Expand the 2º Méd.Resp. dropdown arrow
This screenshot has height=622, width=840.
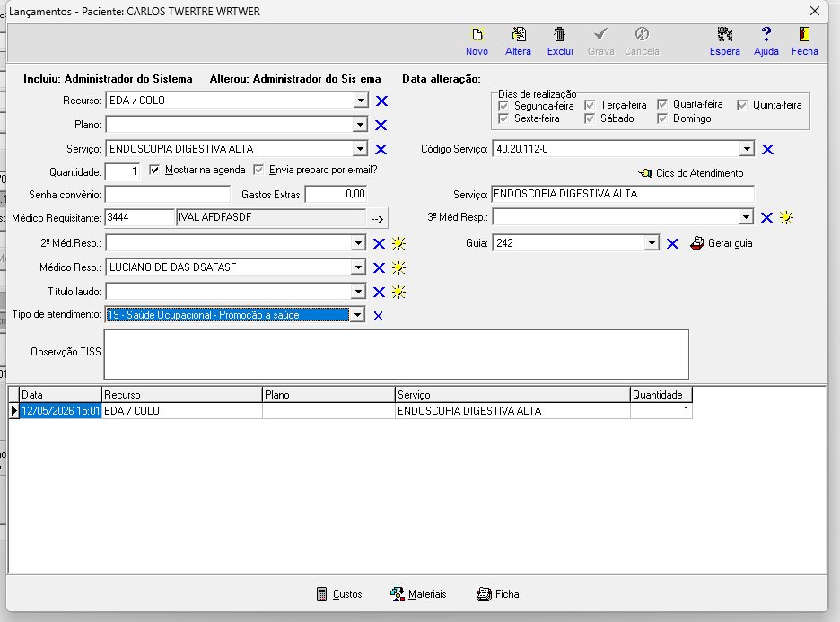tap(358, 243)
